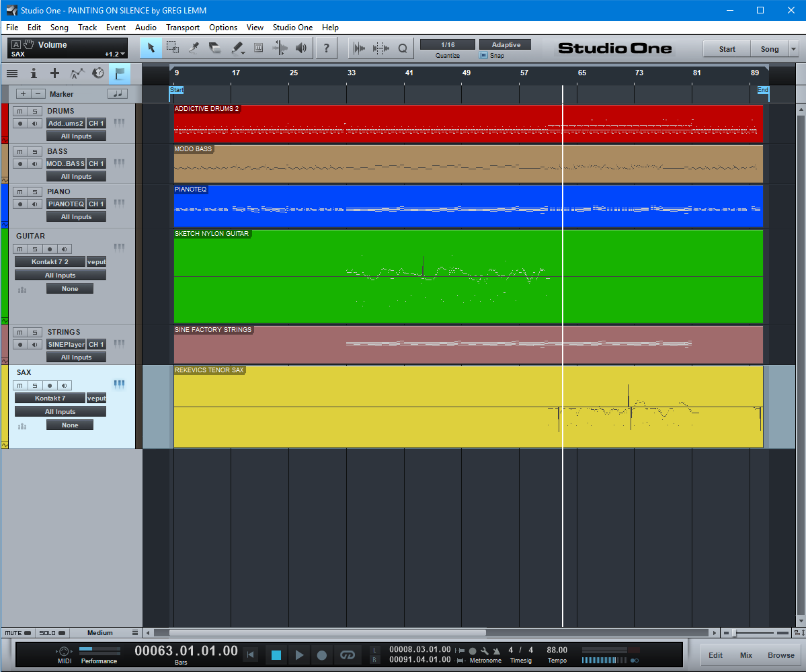Open the Browse panel button

tap(781, 655)
